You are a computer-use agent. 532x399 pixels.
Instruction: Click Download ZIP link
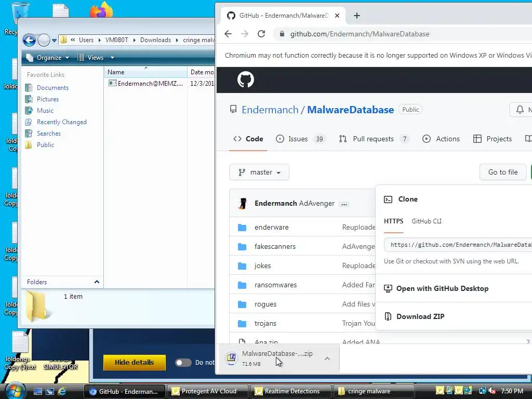pyautogui.click(x=420, y=316)
